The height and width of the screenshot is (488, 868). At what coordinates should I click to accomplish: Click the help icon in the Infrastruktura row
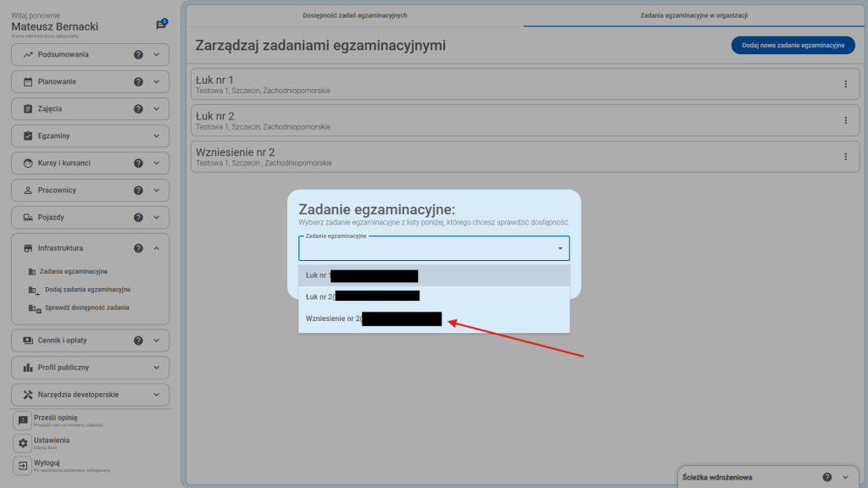pyautogui.click(x=138, y=248)
